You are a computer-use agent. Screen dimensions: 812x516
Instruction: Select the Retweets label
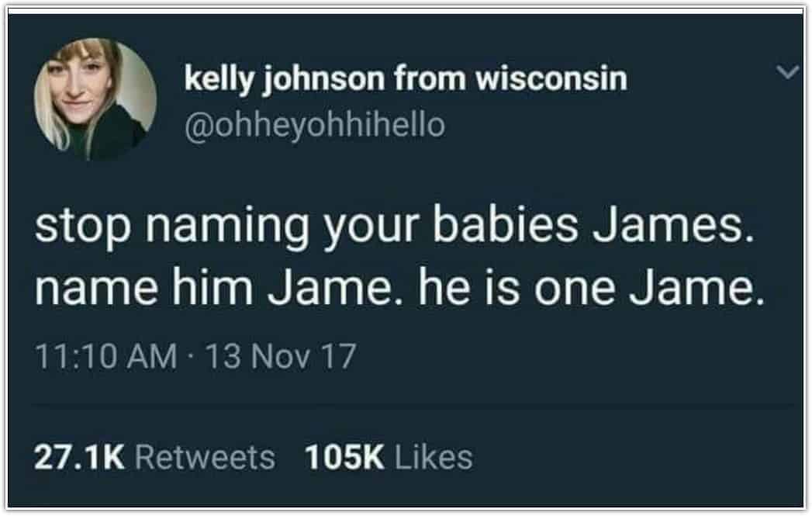tap(205, 457)
